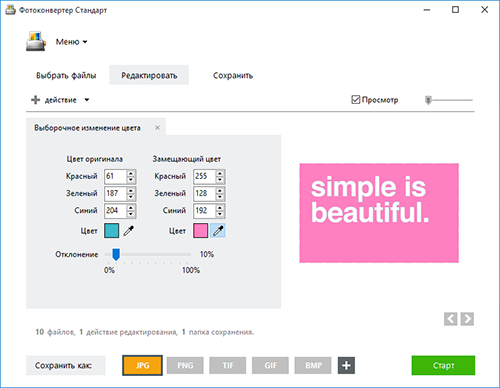Click the plus icon beside действие

[x=35, y=100]
